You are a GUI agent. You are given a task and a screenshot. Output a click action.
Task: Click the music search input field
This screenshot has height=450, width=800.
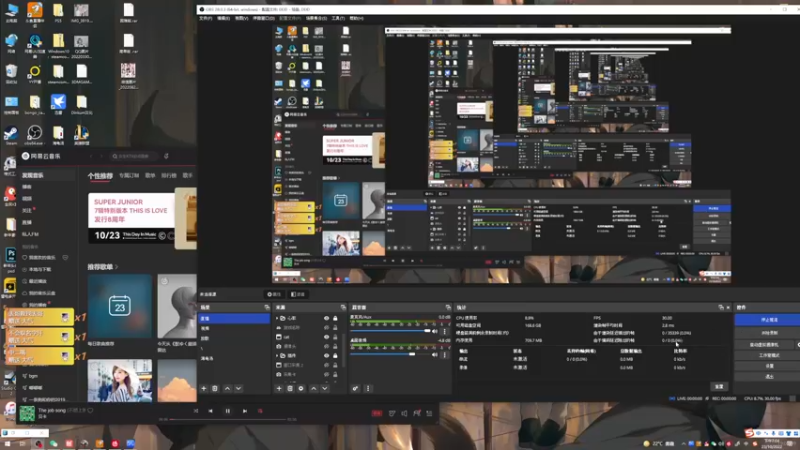point(135,156)
